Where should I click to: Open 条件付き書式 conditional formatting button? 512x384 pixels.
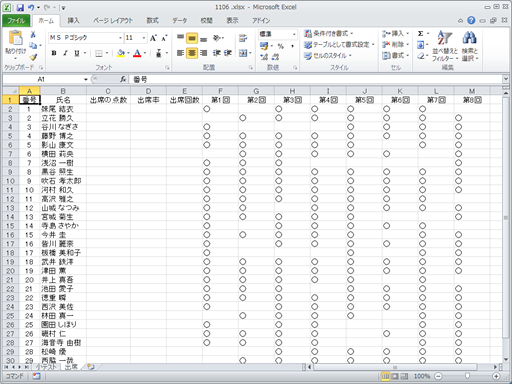[x=329, y=33]
